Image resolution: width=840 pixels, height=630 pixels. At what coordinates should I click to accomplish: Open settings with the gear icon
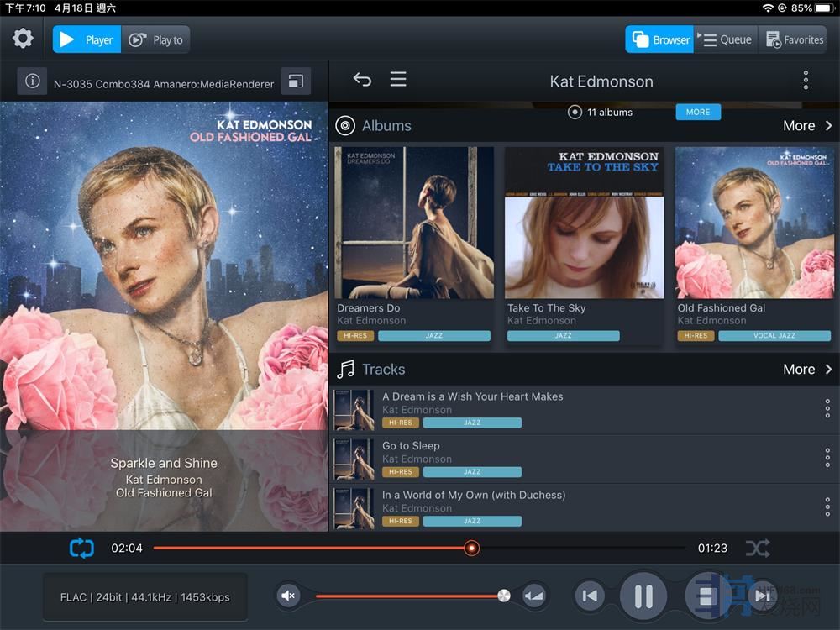[23, 39]
